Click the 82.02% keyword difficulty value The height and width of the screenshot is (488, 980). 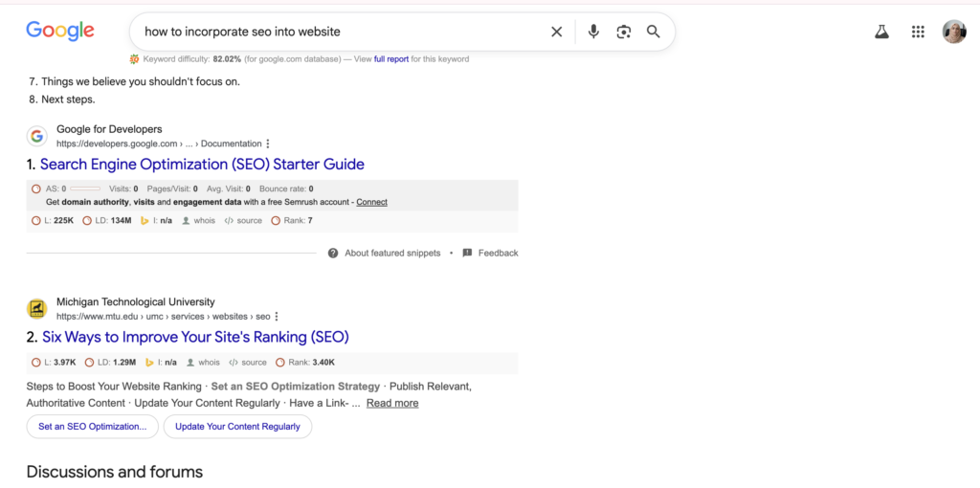point(228,59)
